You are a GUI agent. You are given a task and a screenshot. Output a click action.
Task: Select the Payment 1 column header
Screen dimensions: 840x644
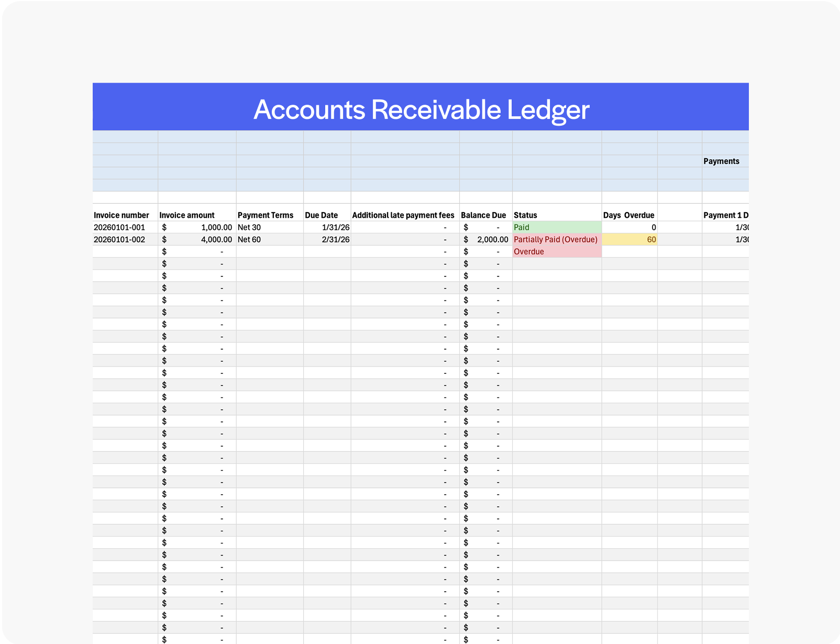coord(725,215)
